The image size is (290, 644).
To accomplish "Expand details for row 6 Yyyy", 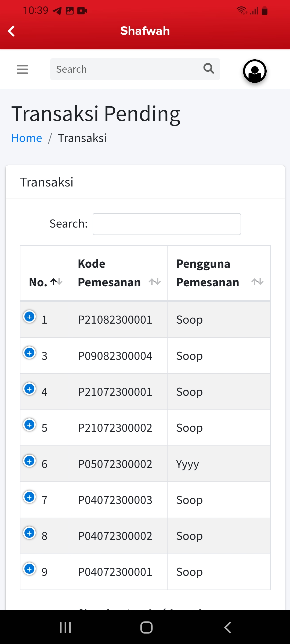I will pos(30,461).
